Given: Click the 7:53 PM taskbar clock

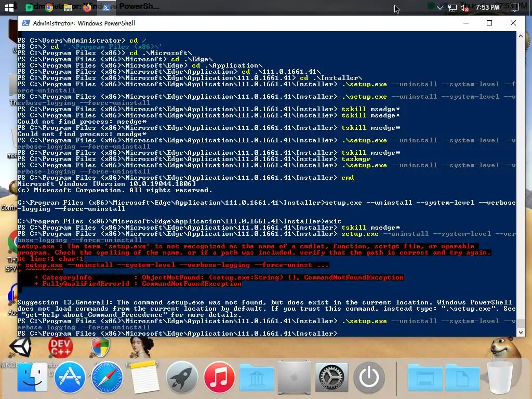Looking at the screenshot, I should pyautogui.click(x=487, y=7).
